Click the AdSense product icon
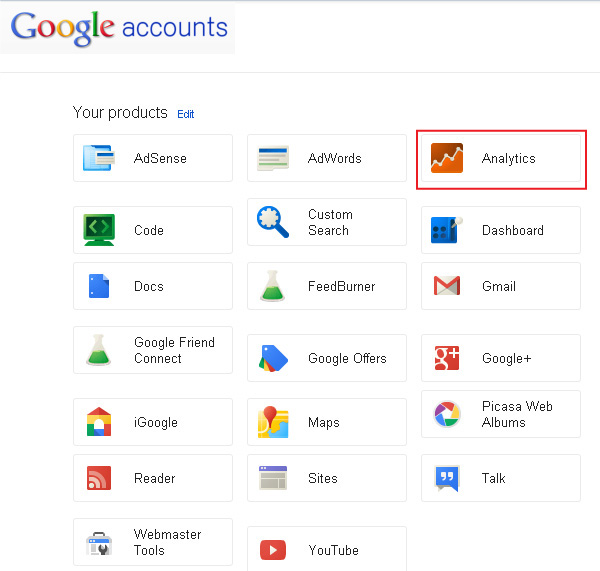The height and width of the screenshot is (571, 600). [99, 158]
